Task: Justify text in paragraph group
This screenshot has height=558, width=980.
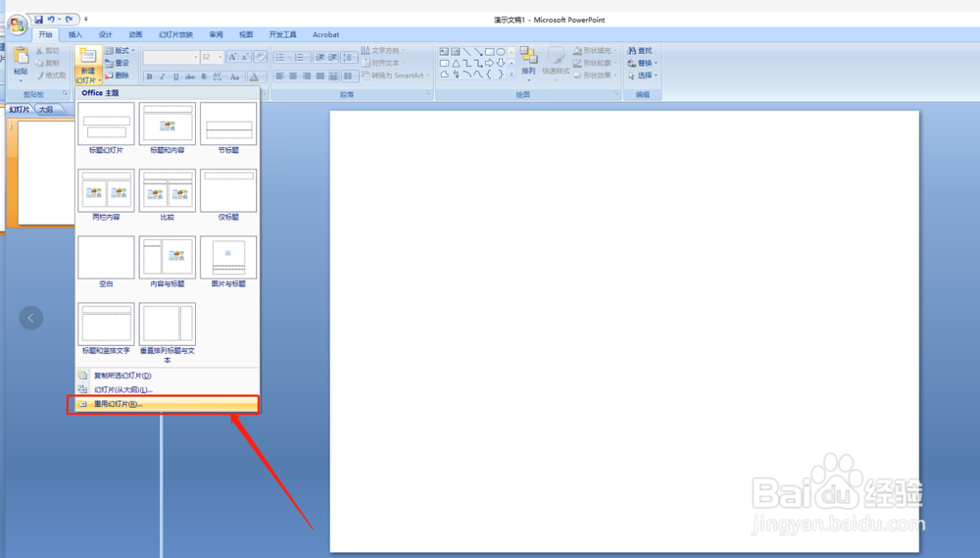Action: [320, 76]
